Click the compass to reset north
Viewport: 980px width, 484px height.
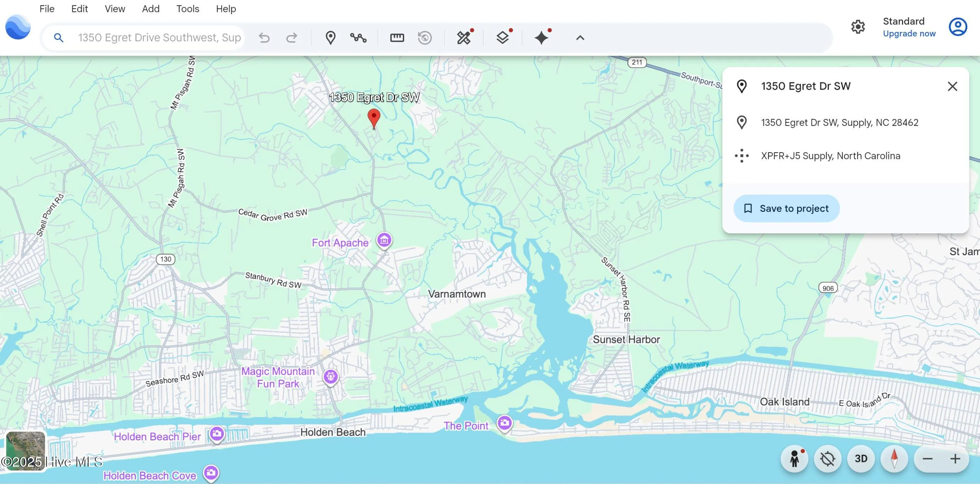894,458
